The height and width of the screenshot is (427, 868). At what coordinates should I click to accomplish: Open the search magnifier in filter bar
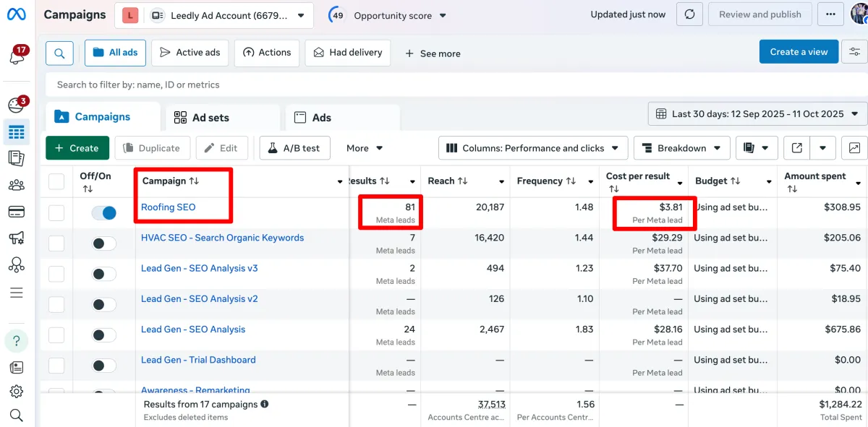pyautogui.click(x=59, y=53)
